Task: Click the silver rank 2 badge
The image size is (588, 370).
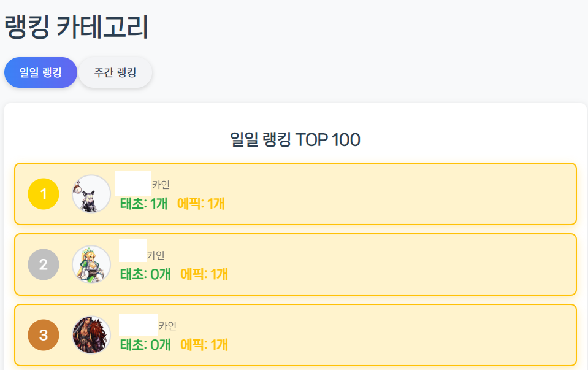Action: (44, 264)
